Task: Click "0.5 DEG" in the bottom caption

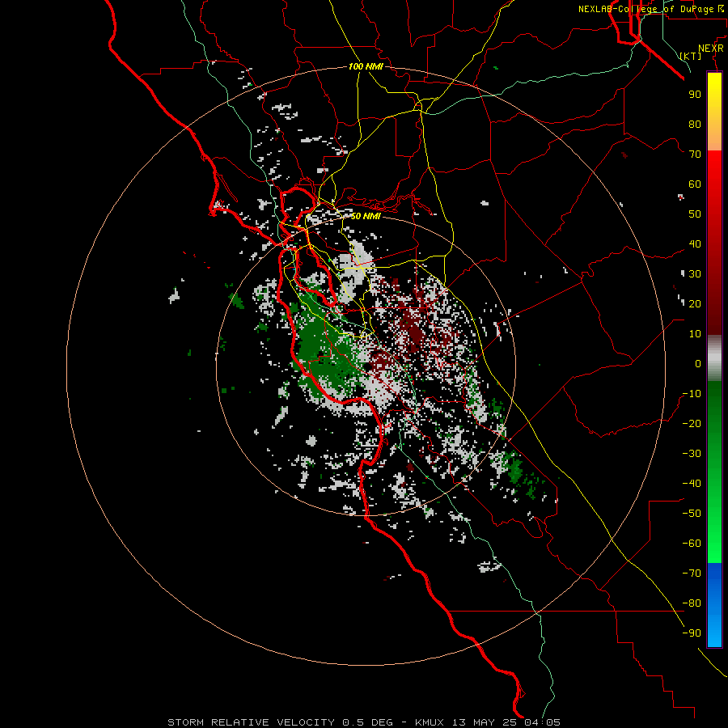Action: (x=367, y=722)
